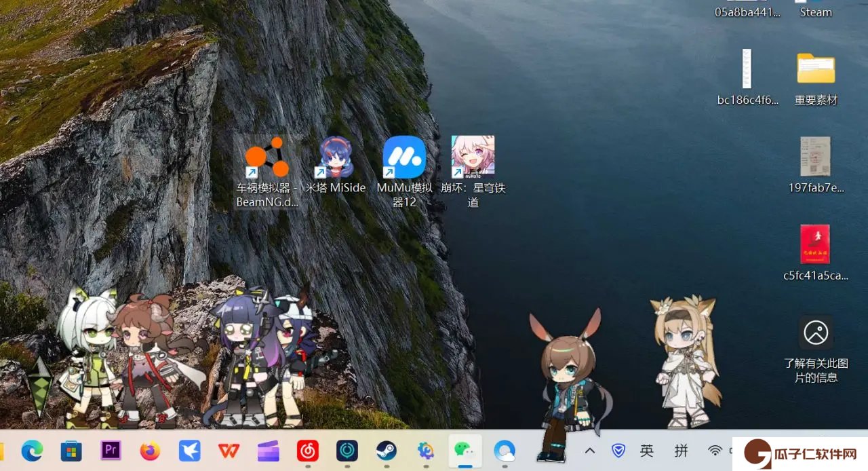868x471 pixels.
Task: Select the Steam desktop shortcut
Action: [x=816, y=10]
